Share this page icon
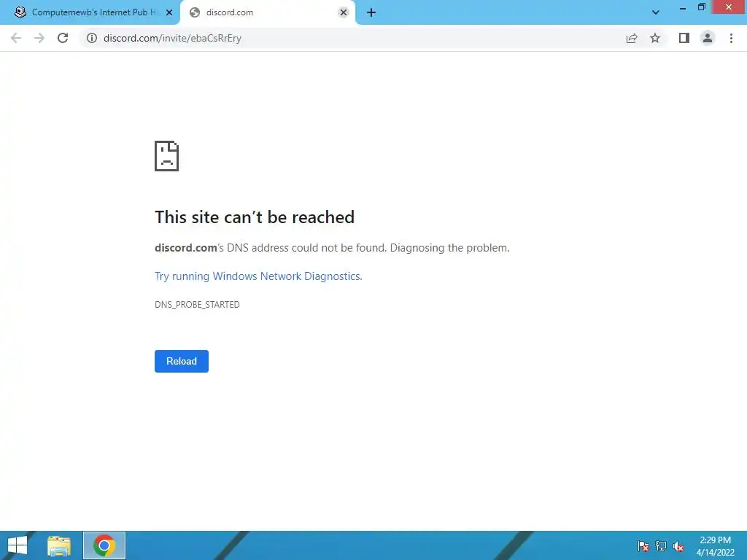 [x=632, y=38]
